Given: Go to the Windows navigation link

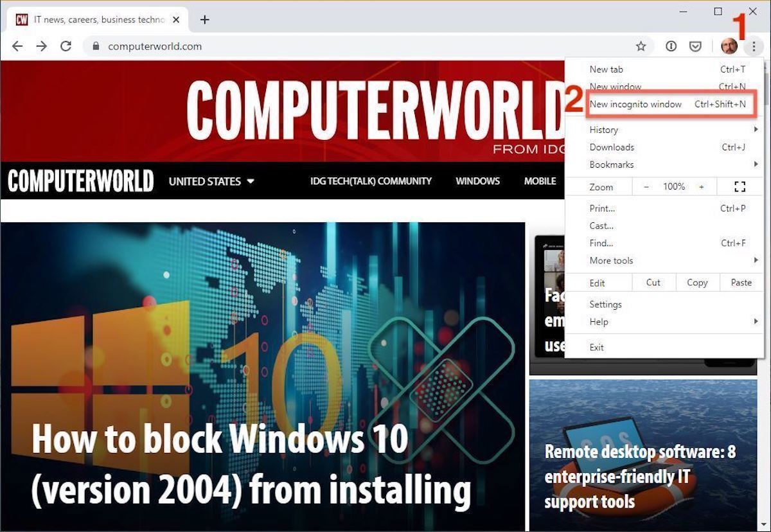Looking at the screenshot, I should tap(477, 181).
